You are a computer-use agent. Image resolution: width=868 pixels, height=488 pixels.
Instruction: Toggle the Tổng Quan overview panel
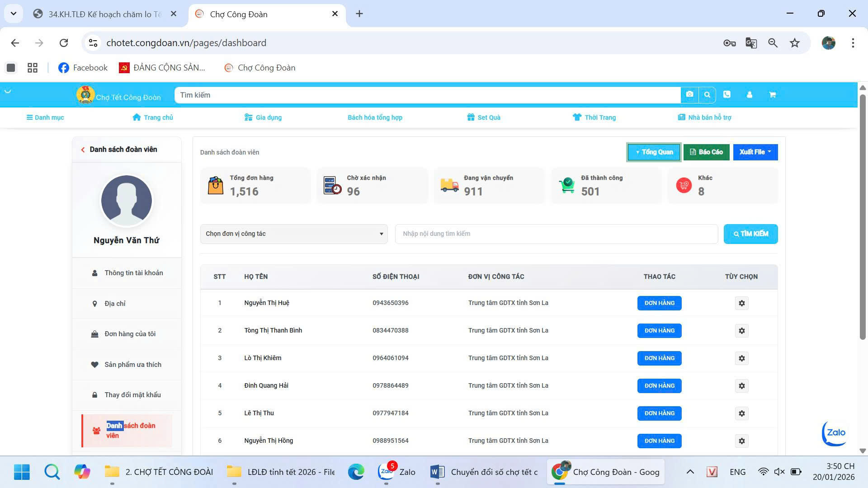pyautogui.click(x=654, y=152)
